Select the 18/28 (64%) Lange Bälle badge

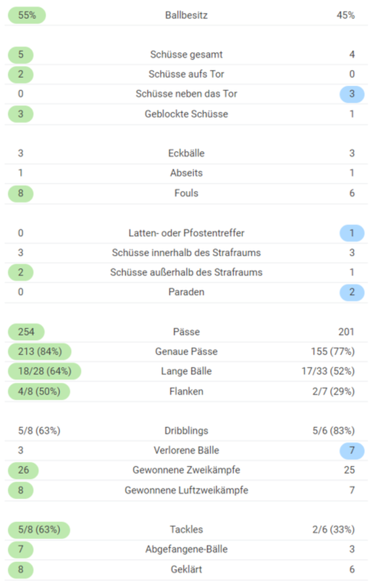(x=45, y=371)
